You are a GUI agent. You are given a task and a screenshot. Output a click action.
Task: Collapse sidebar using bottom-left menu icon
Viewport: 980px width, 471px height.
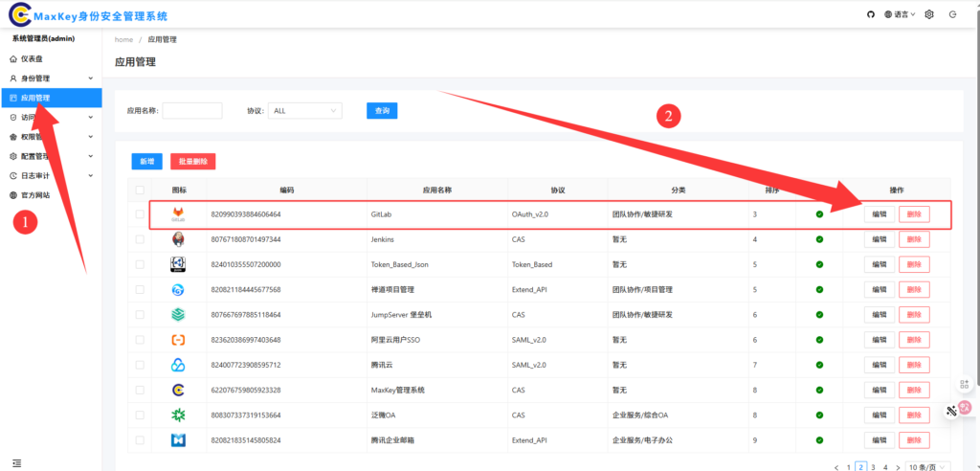(x=16, y=463)
